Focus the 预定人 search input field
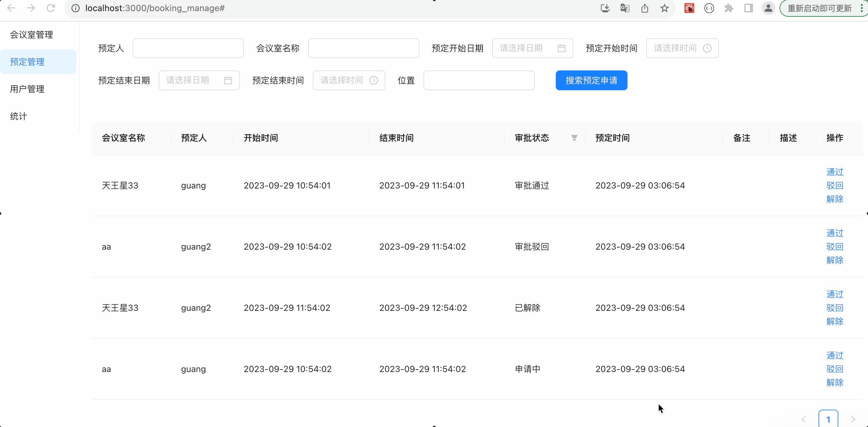868x427 pixels. click(188, 48)
